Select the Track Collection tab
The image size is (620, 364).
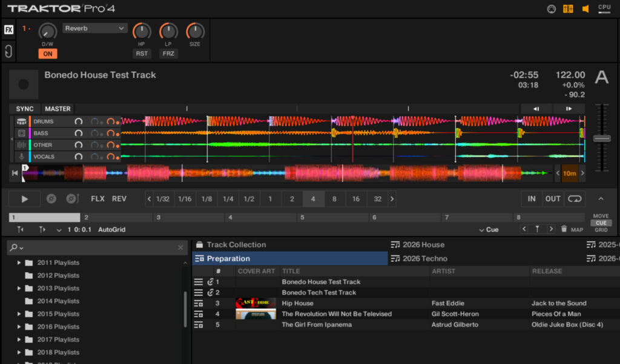pyautogui.click(x=236, y=245)
